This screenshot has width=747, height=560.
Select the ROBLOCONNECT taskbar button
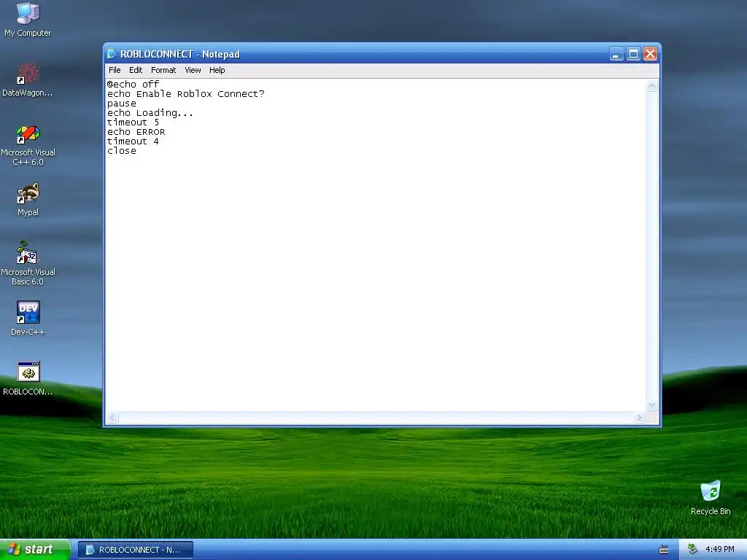click(136, 550)
